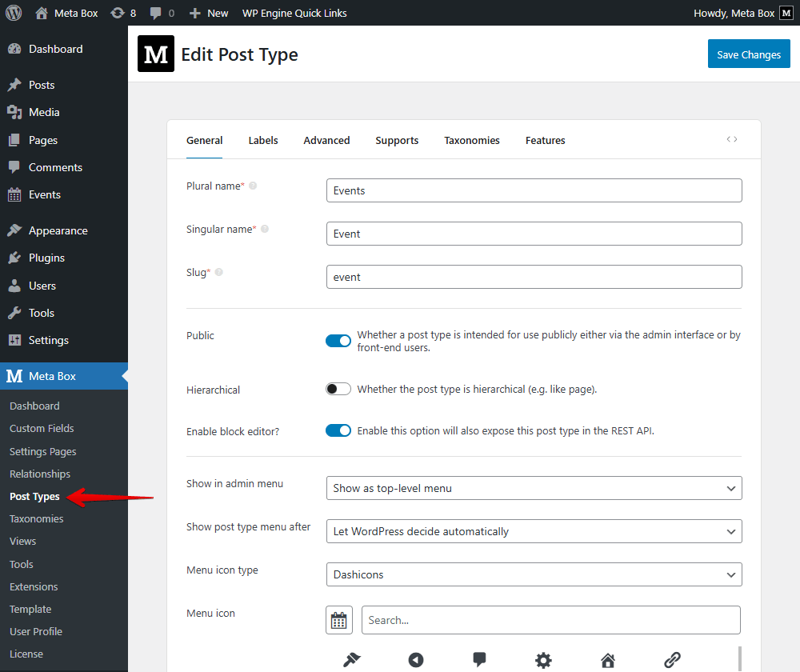Open Settings Pages submenu link

click(43, 451)
